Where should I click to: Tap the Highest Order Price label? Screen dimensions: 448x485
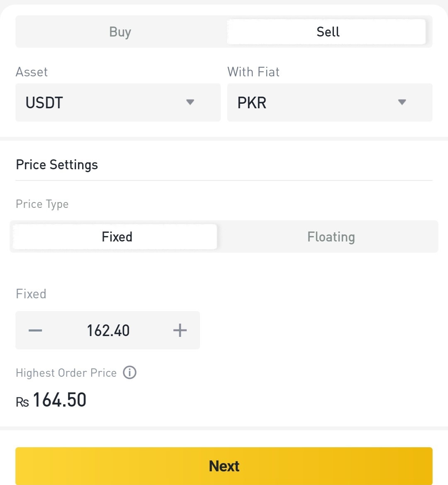[66, 373]
